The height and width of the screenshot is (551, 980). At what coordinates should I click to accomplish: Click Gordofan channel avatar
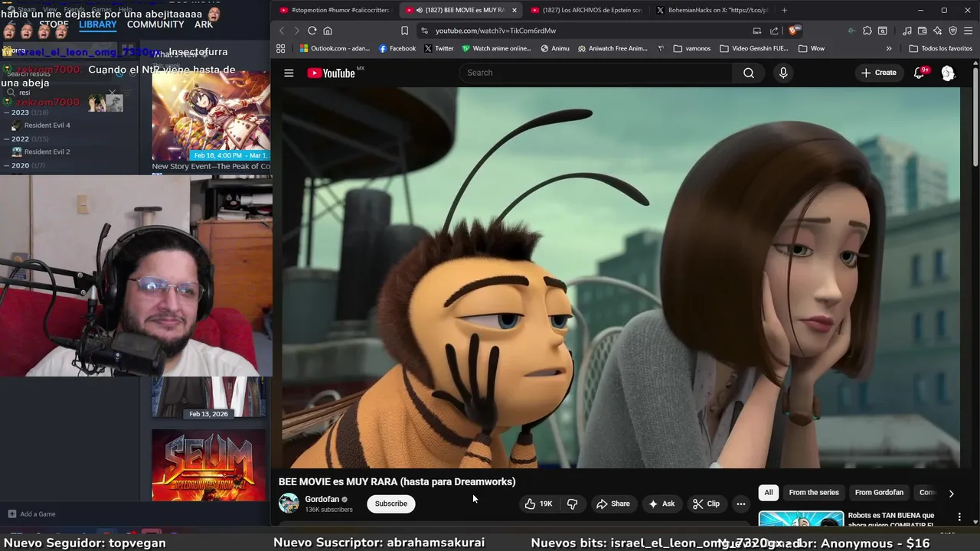pyautogui.click(x=289, y=504)
